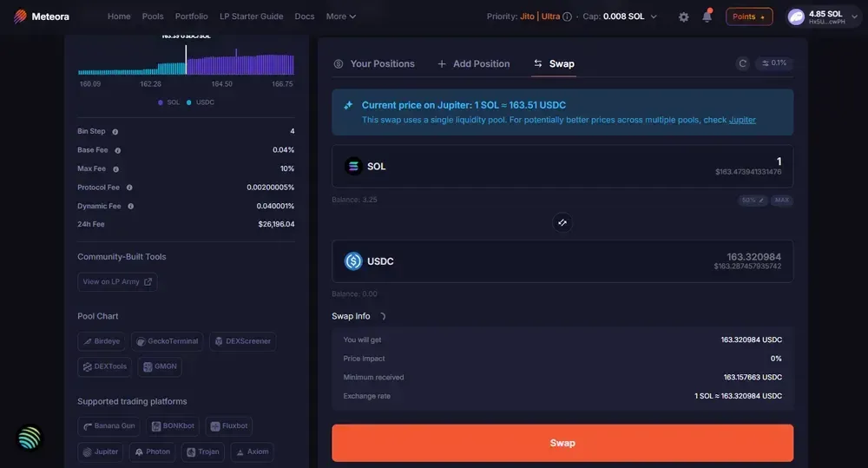Click Max Fee info icon
Screen dimensions: 868x468
coord(115,169)
